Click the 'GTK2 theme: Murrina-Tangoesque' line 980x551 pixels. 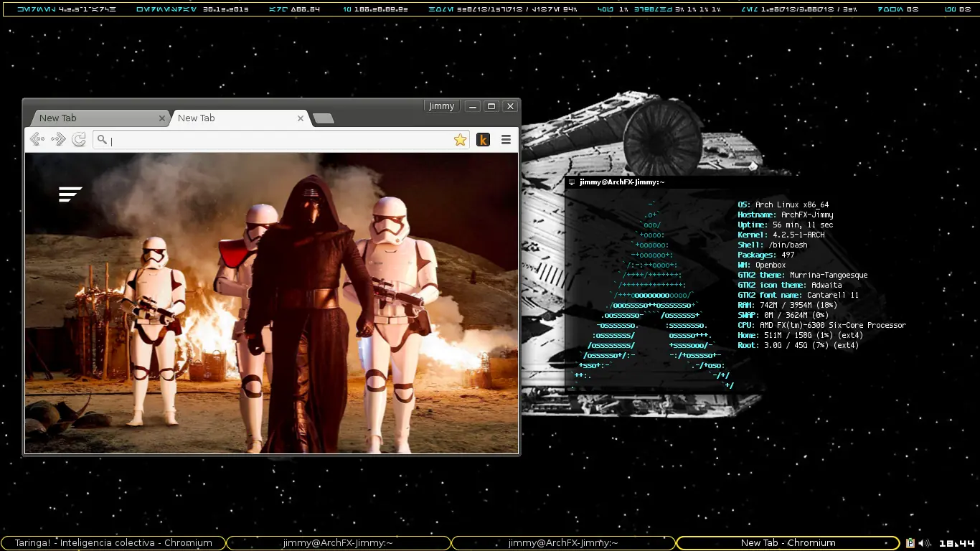803,275
